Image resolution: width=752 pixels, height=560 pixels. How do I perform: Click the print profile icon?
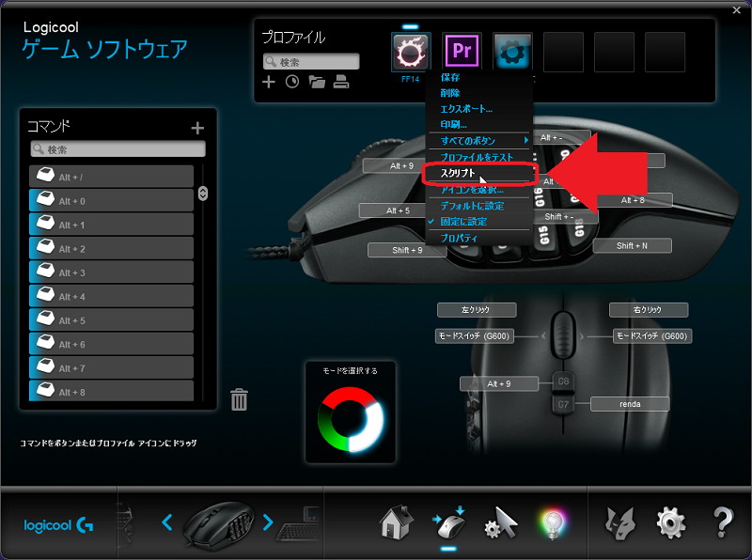[341, 82]
